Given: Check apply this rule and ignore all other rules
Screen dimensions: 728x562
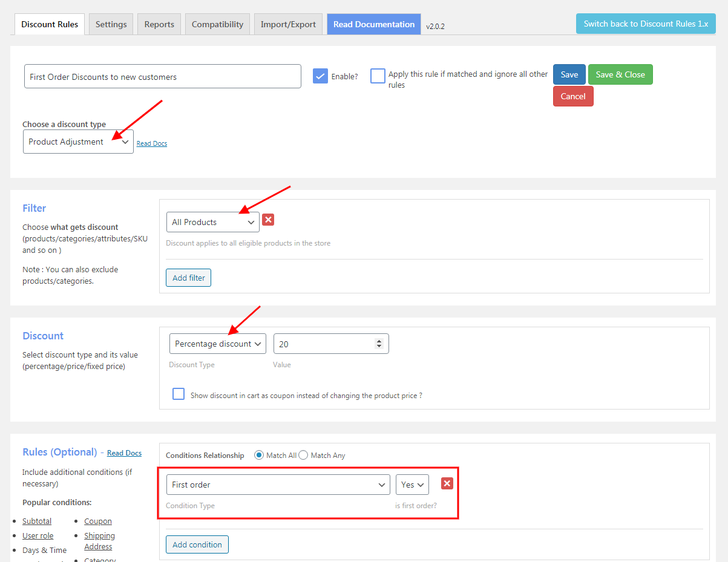Looking at the screenshot, I should coord(378,76).
